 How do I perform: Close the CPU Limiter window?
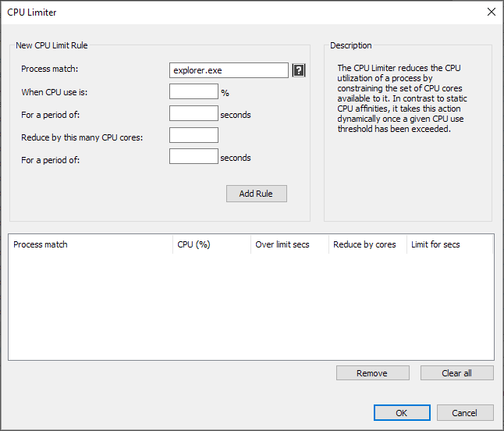pyautogui.click(x=492, y=12)
